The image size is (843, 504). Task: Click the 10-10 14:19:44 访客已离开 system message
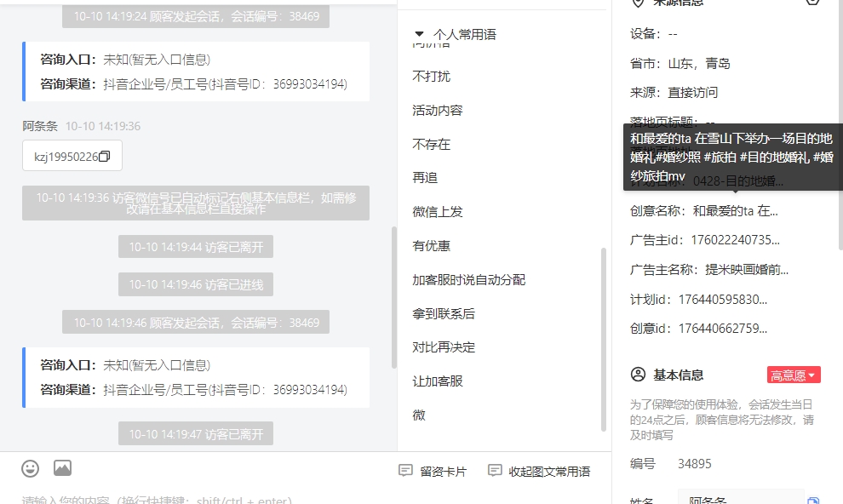click(196, 247)
